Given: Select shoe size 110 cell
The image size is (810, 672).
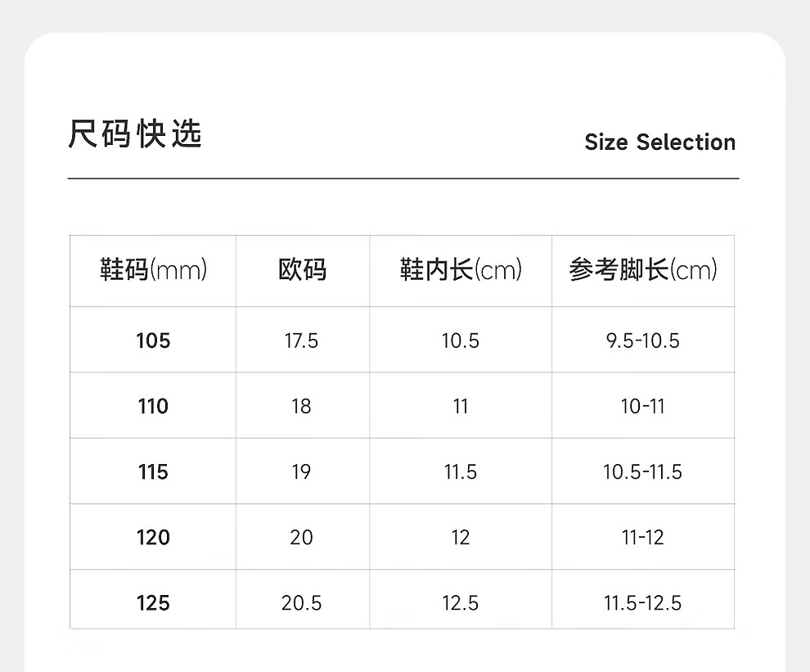Looking at the screenshot, I should pyautogui.click(x=153, y=406).
